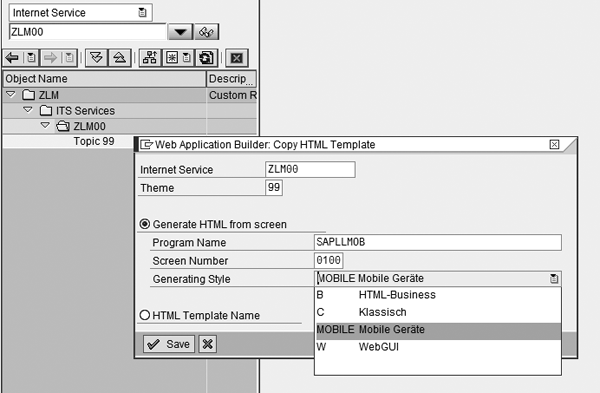Collapse the ZLM00 service node
Image resolution: width=600 pixels, height=393 pixels.
45,126
